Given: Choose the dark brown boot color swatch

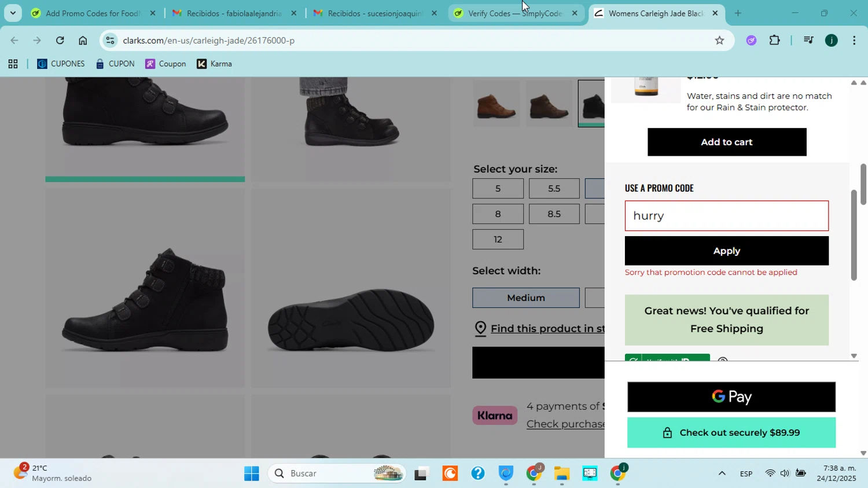Looking at the screenshot, I should [549, 104].
